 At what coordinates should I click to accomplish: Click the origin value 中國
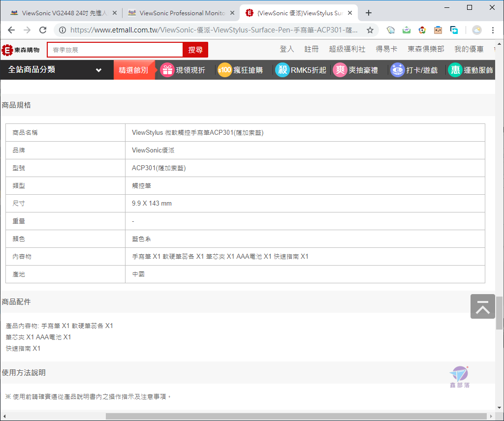138,274
